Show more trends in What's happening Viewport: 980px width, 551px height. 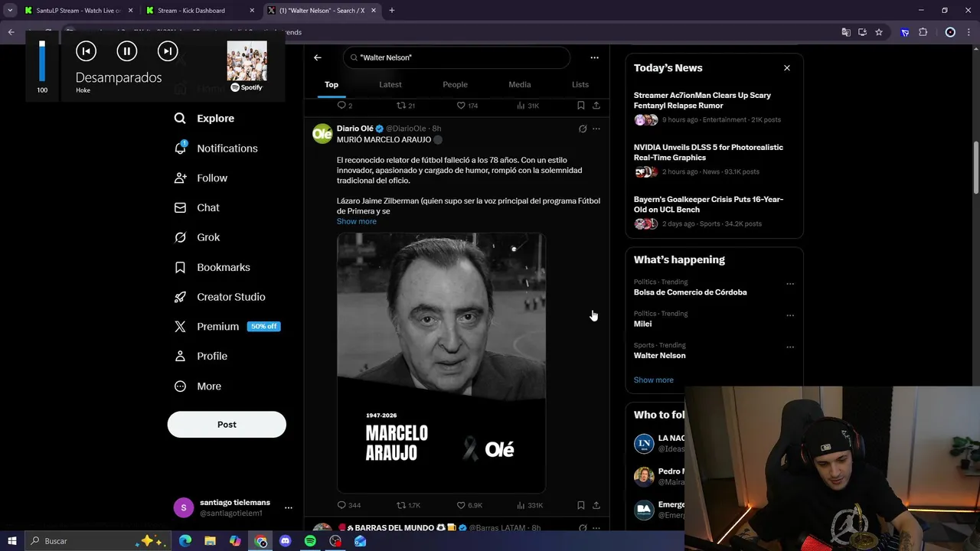(x=654, y=380)
